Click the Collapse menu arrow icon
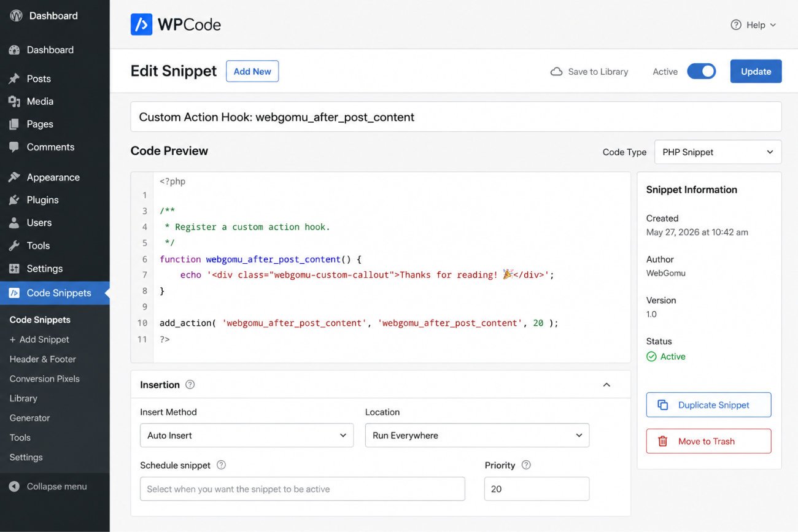 [14, 487]
